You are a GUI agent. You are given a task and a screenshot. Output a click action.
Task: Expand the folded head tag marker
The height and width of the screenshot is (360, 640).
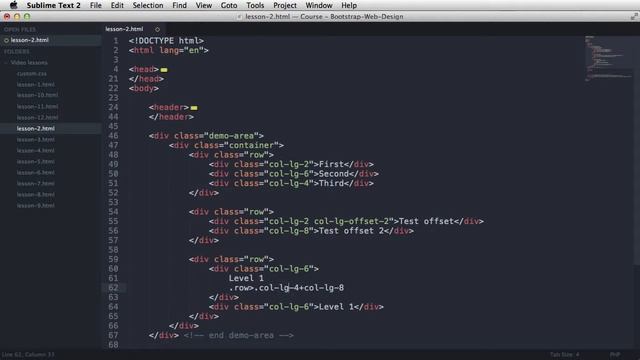click(164, 70)
